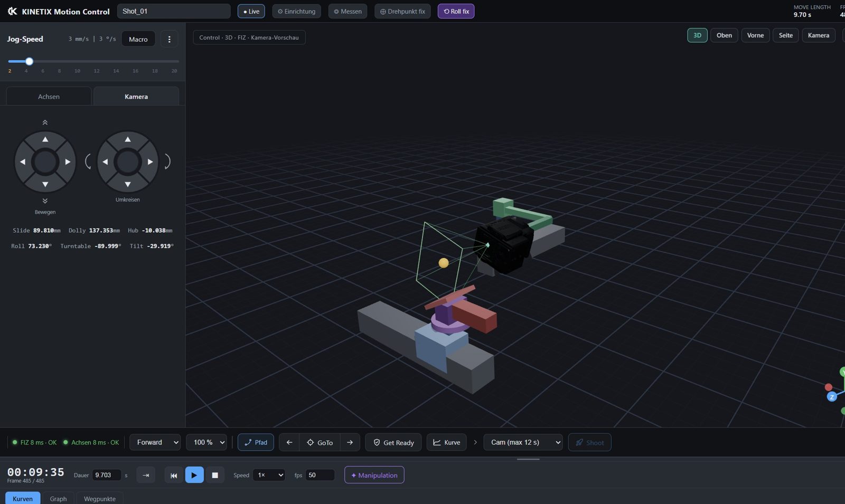The image size is (845, 504).
Task: Toggle Drehpunkt fix
Action: (x=402, y=11)
